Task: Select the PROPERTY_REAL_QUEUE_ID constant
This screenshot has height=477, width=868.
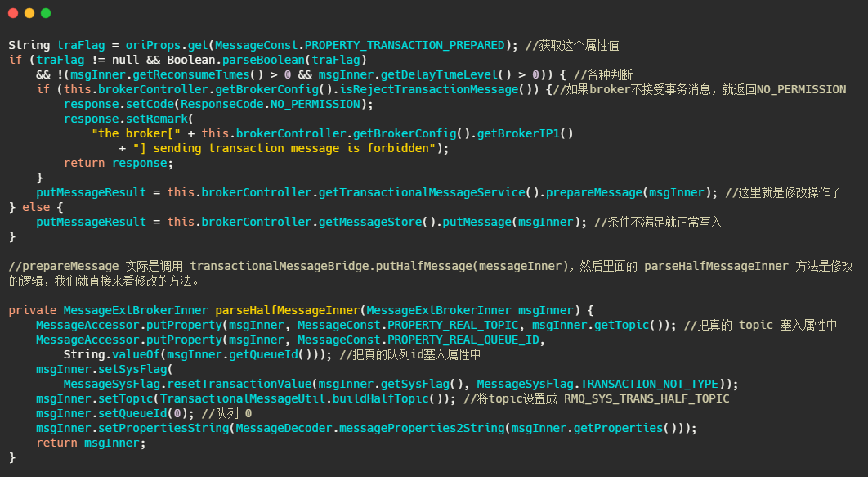Action: pos(463,340)
